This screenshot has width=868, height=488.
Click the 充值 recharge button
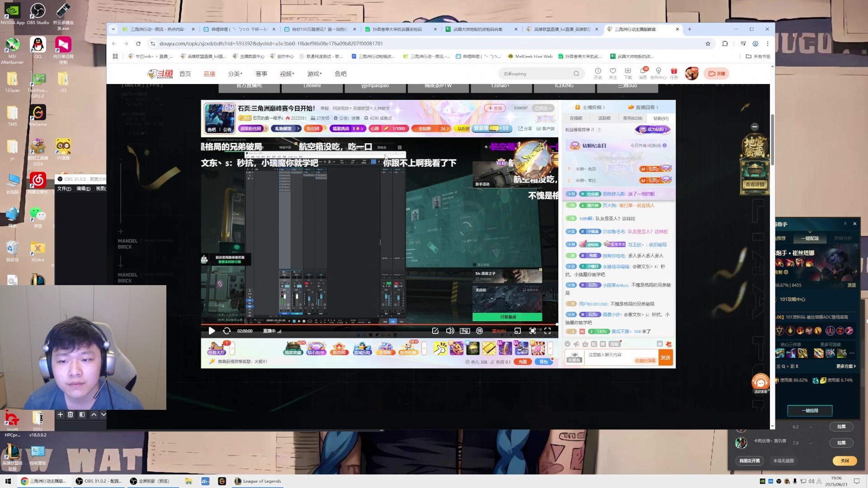coord(523,362)
